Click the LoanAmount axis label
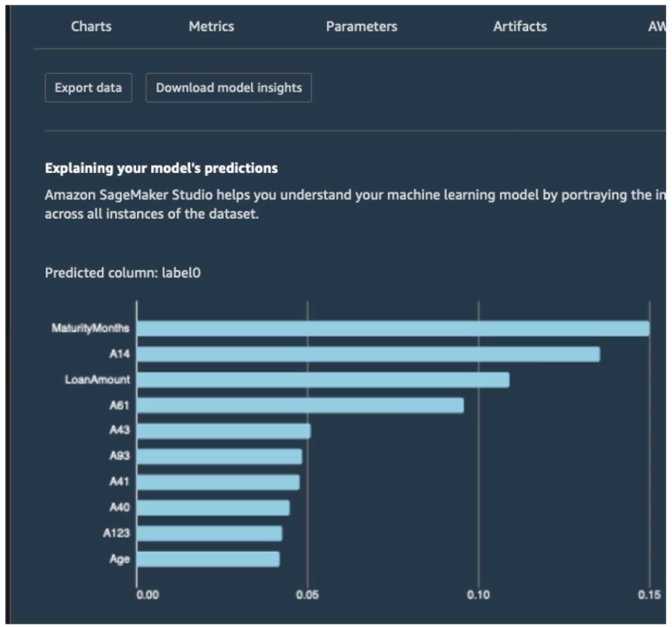 97,380
